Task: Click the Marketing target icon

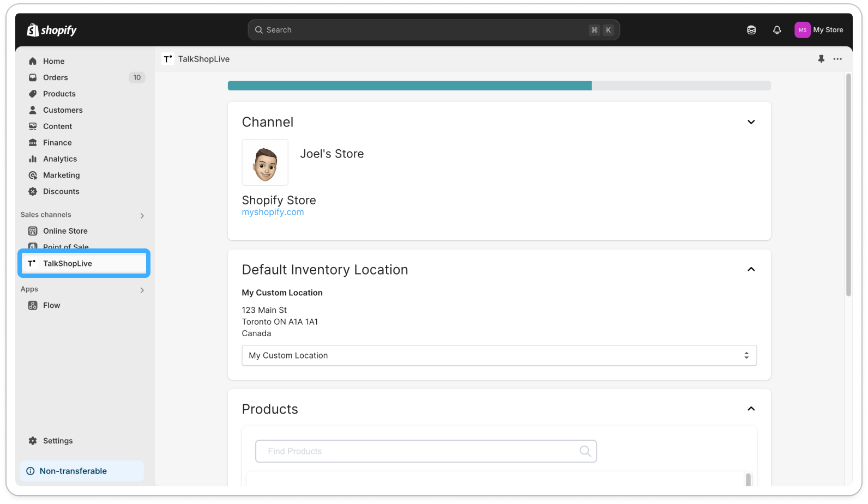Action: coord(33,175)
